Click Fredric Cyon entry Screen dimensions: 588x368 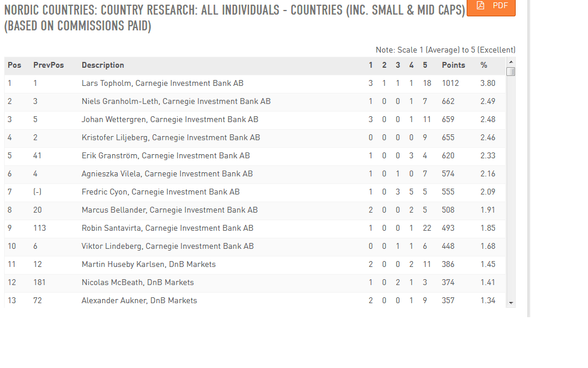click(x=160, y=192)
